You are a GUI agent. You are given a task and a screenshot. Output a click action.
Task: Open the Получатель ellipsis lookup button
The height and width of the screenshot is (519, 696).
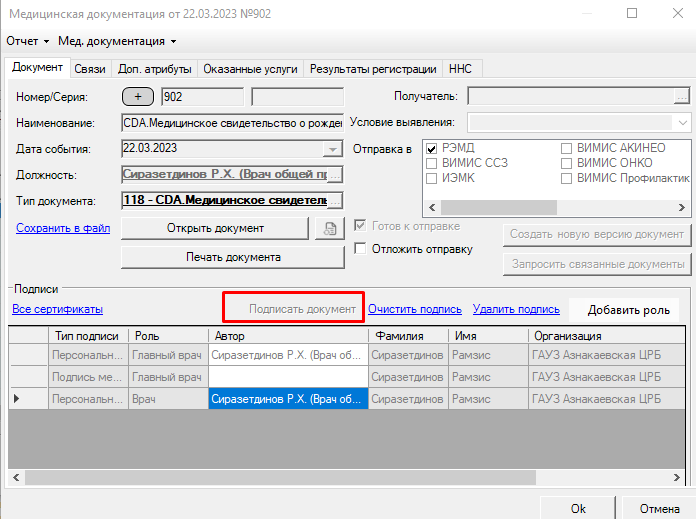click(681, 97)
